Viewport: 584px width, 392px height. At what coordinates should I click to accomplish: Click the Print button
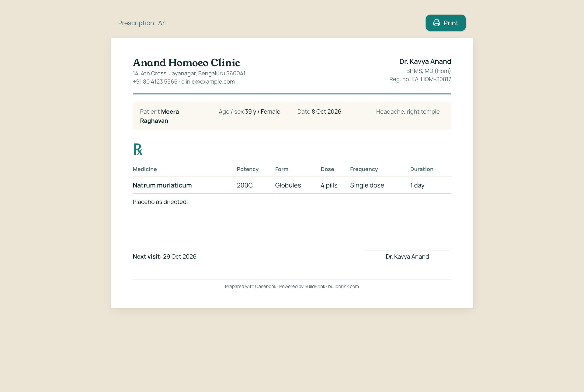[446, 23]
